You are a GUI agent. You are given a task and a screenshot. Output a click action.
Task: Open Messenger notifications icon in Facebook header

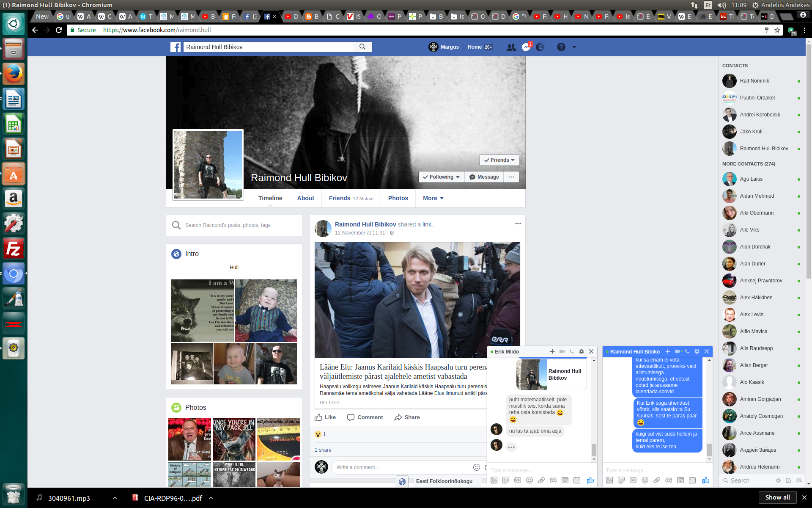click(526, 47)
